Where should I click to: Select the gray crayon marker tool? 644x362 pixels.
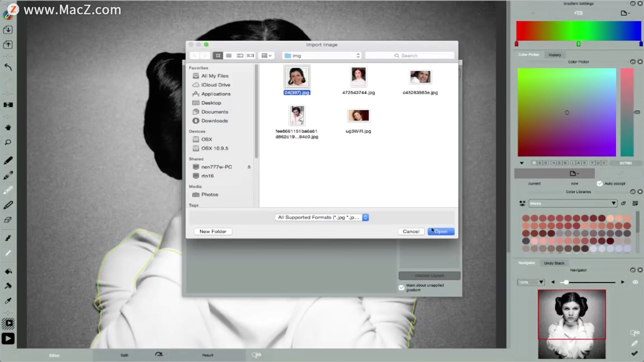click(8, 176)
